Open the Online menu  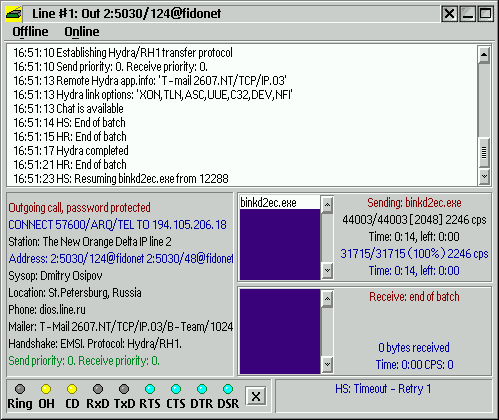tap(82, 32)
